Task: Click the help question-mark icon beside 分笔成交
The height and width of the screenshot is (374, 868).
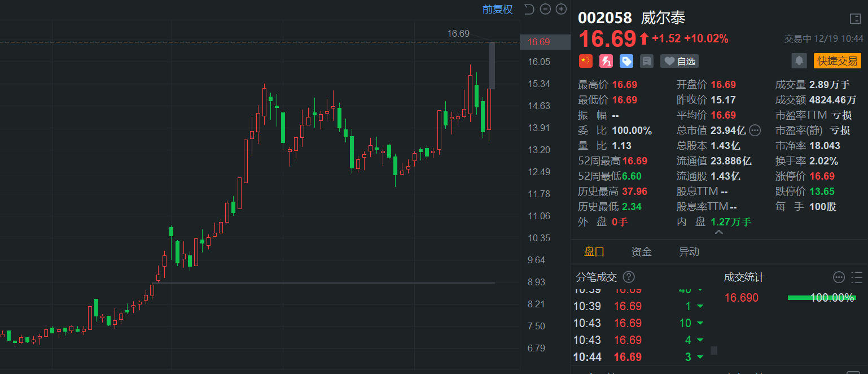Action: click(629, 277)
